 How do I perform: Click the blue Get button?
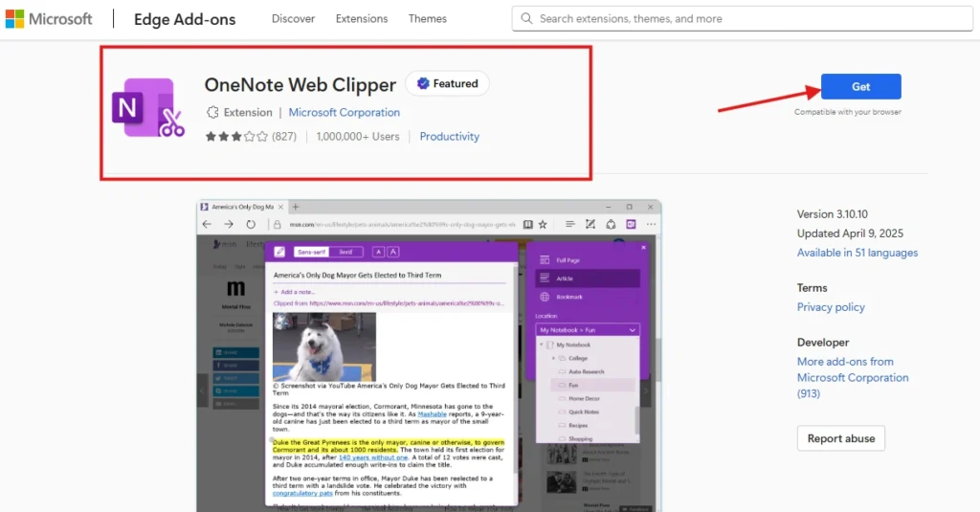860,86
